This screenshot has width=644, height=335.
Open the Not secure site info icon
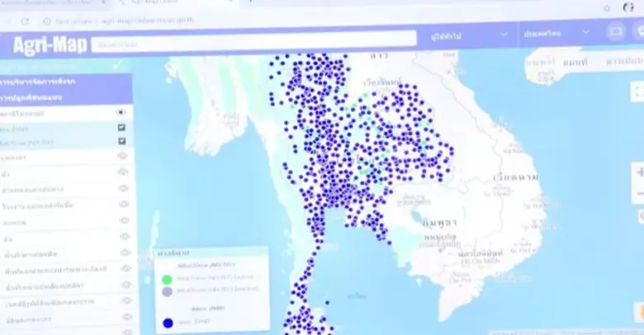pyautogui.click(x=45, y=21)
